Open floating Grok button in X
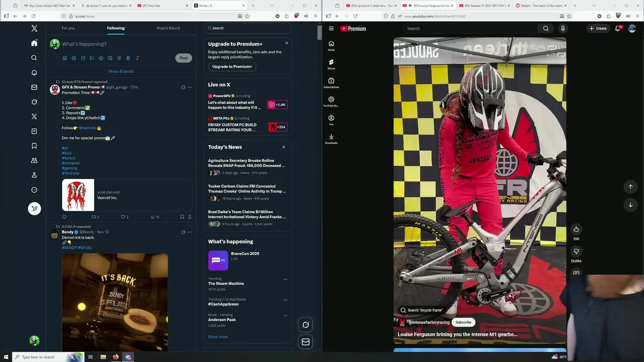 pos(305,325)
